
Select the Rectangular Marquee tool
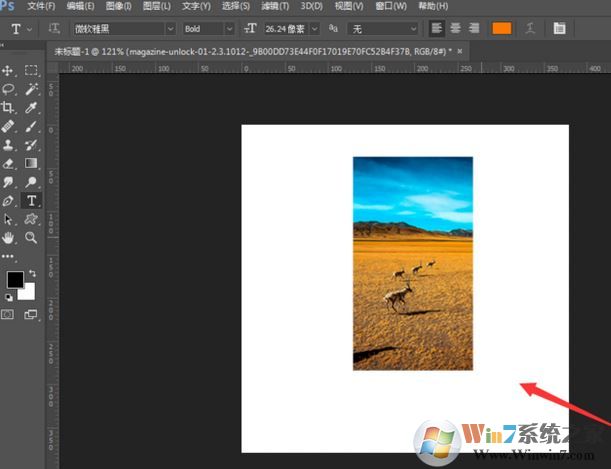pos(31,71)
